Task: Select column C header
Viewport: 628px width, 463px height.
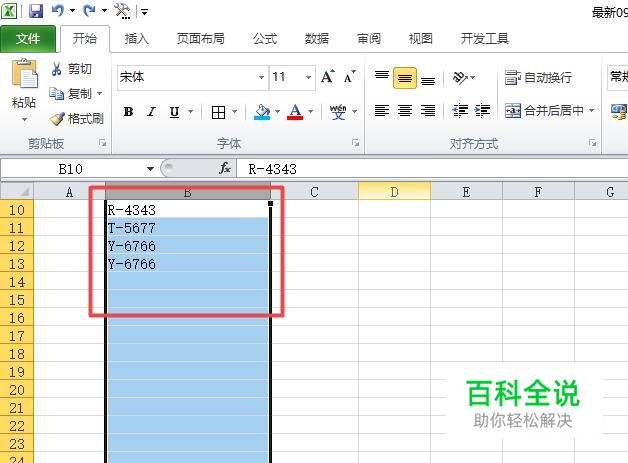Action: click(314, 191)
